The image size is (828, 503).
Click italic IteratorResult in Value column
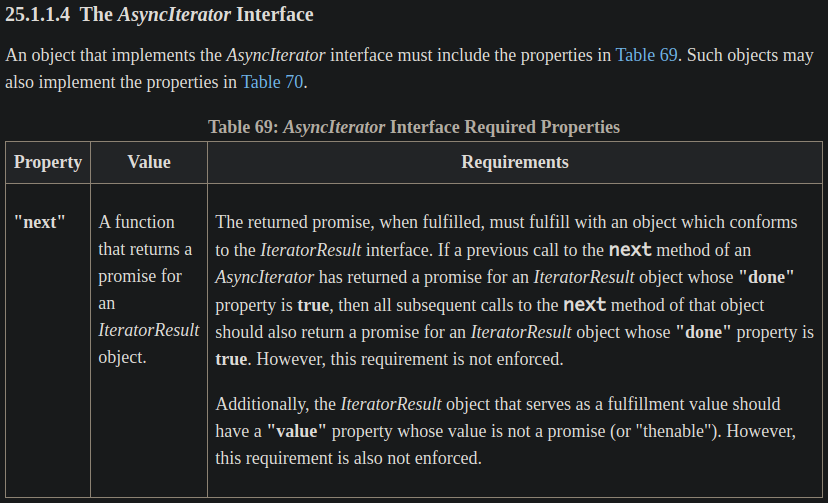148,330
